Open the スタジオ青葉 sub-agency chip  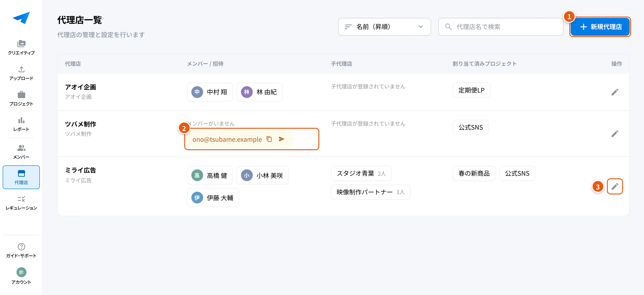[x=361, y=173]
